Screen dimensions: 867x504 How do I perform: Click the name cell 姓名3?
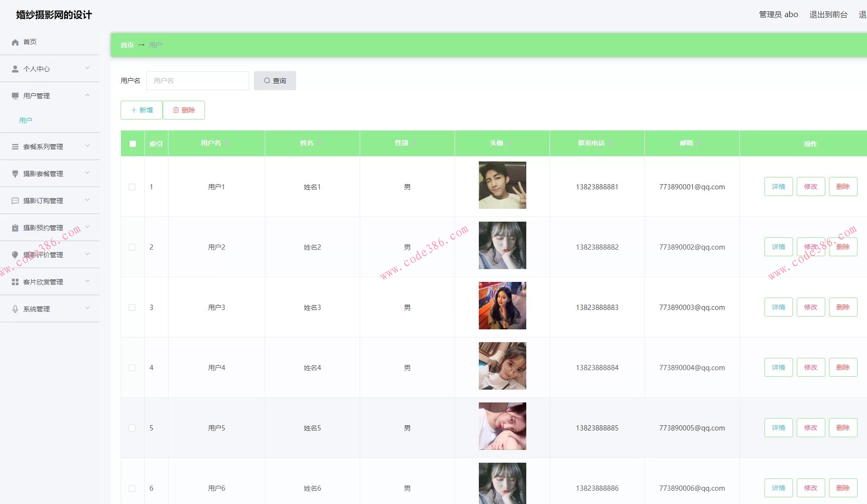(312, 308)
